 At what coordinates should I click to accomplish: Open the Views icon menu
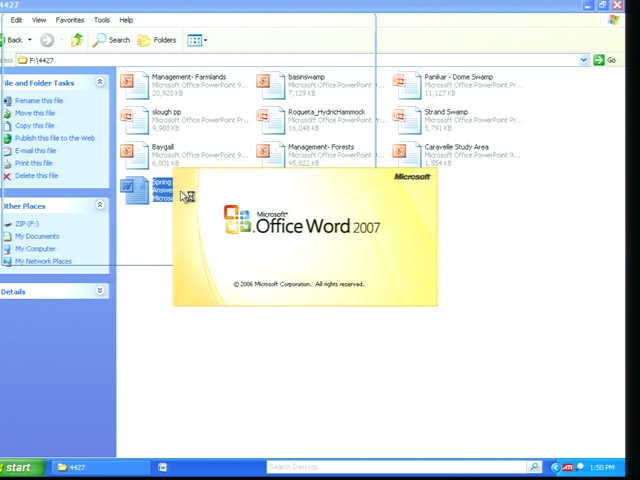point(197,40)
